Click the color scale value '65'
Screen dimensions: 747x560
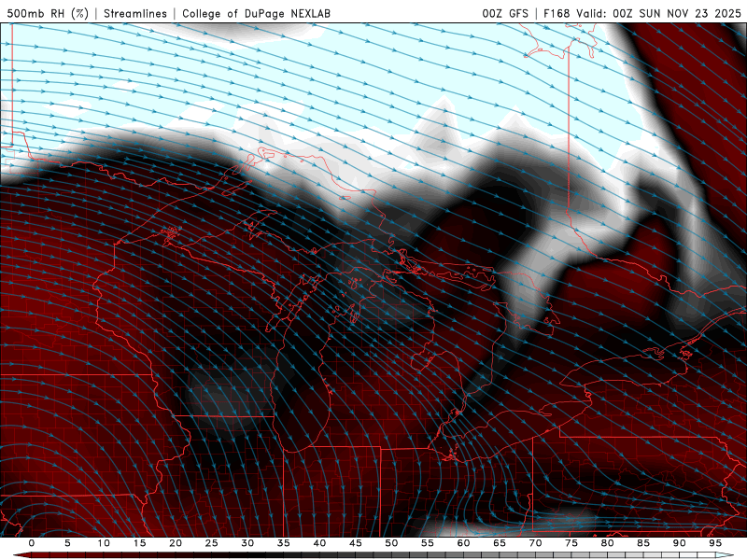click(500, 543)
